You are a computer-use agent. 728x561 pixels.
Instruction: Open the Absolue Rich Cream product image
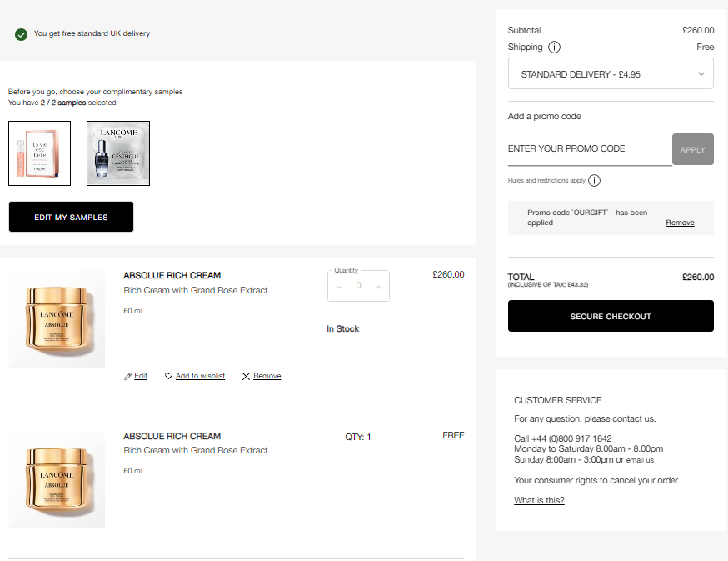click(x=57, y=318)
